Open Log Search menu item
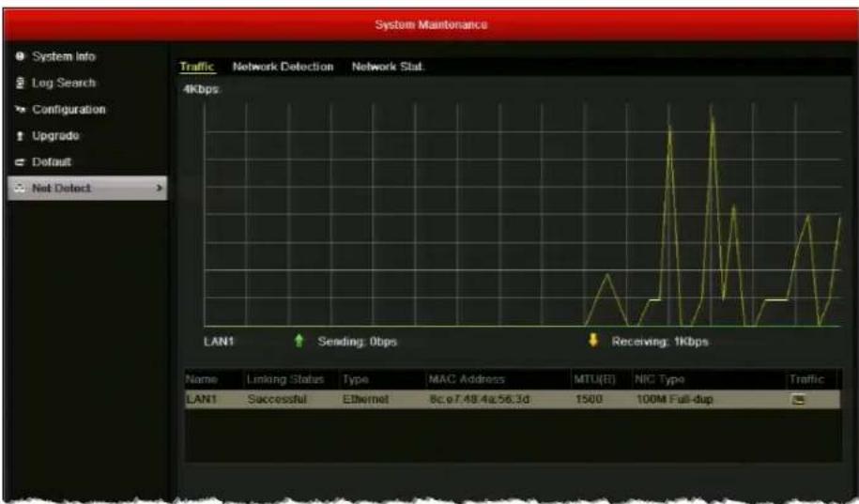 click(64, 83)
